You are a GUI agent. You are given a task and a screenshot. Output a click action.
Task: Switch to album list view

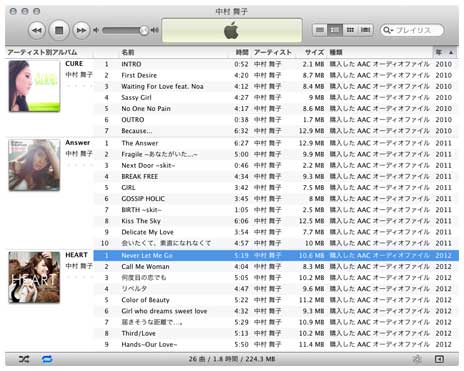pyautogui.click(x=335, y=30)
